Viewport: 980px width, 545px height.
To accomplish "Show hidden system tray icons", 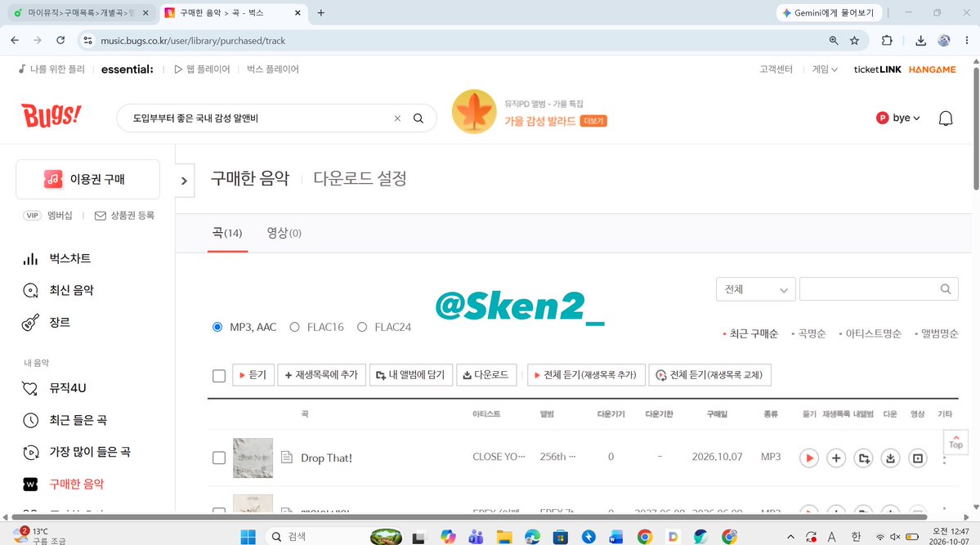I will coord(790,537).
